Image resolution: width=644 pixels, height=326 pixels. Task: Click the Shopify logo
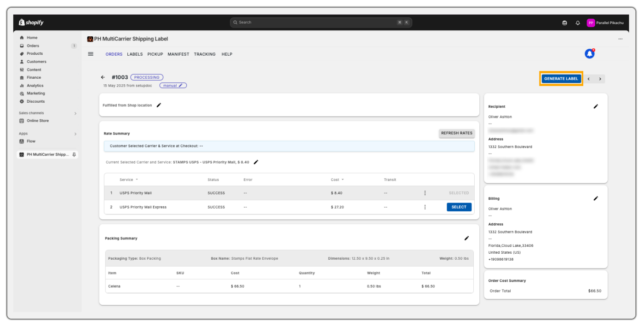point(31,22)
